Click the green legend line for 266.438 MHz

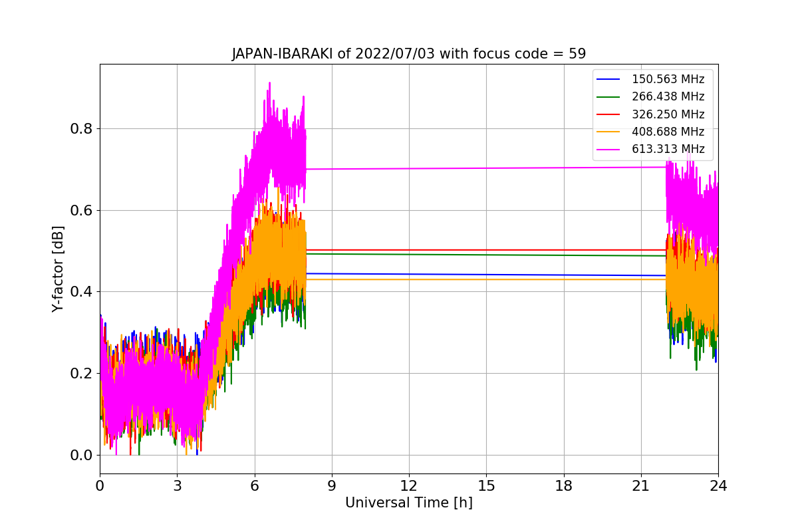tap(608, 97)
